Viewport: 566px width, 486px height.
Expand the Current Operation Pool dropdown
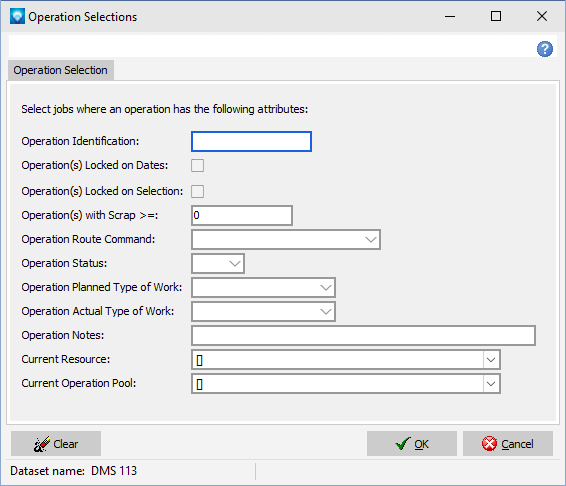[491, 384]
